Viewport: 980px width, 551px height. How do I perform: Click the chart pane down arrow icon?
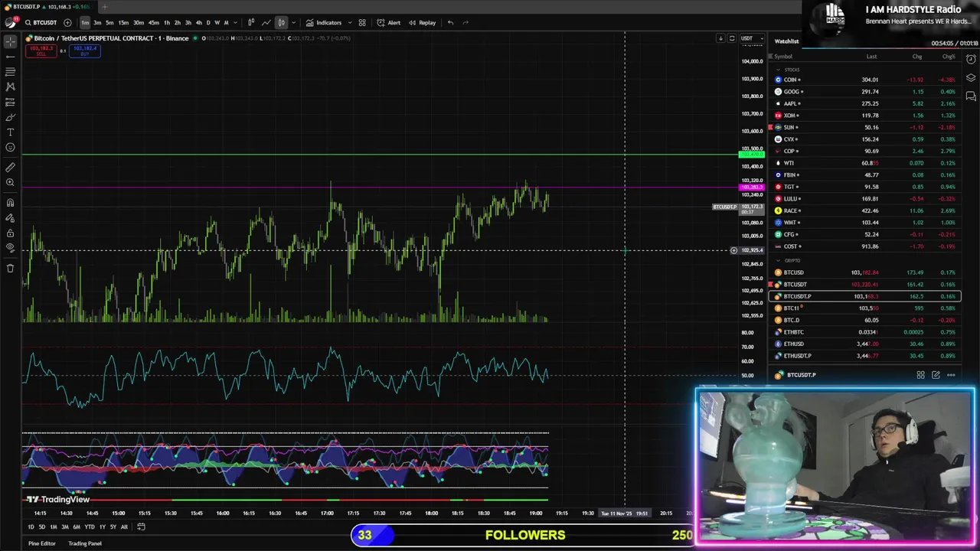[x=720, y=38]
